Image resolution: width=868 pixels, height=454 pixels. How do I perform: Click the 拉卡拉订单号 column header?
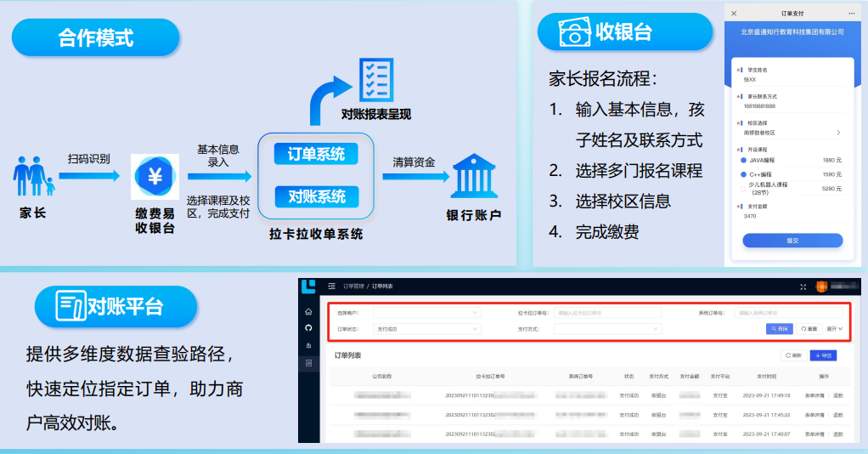(490, 377)
